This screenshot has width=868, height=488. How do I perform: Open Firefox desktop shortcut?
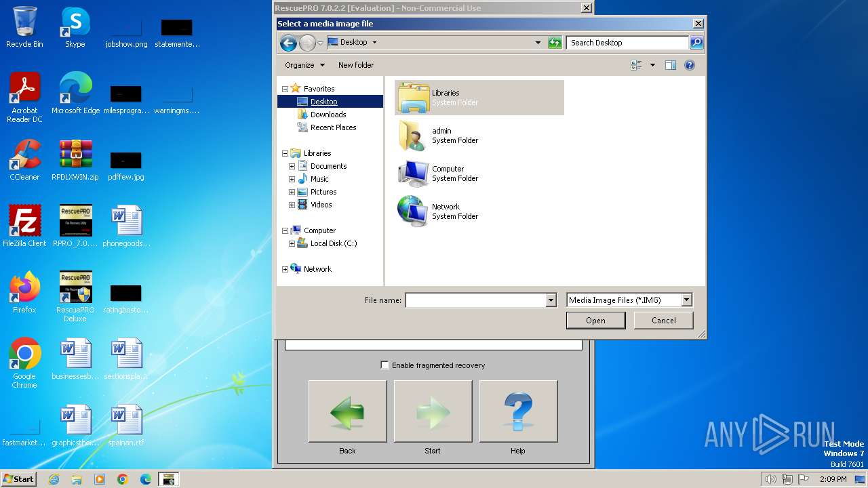[x=24, y=292]
